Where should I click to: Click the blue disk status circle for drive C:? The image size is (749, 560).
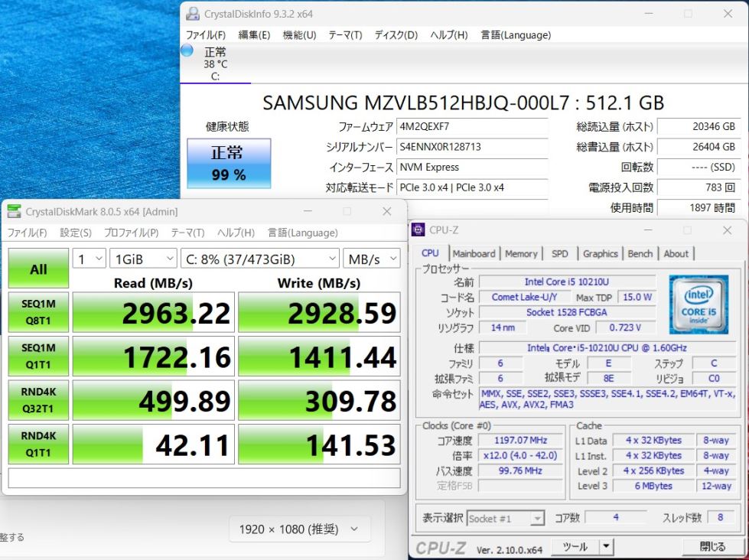pyautogui.click(x=187, y=50)
